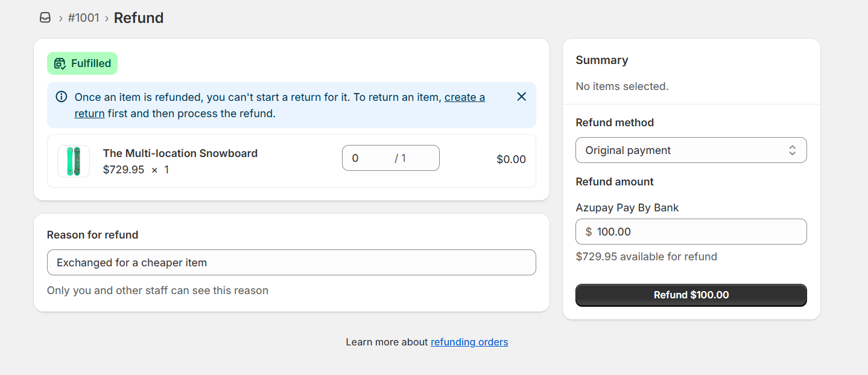
Task: Dismiss the return info banner
Action: (x=522, y=97)
